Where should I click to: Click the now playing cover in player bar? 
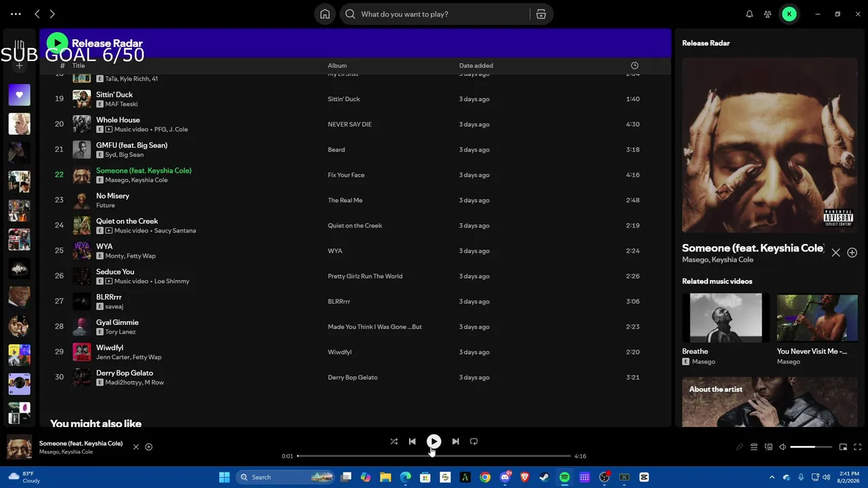[x=19, y=447]
